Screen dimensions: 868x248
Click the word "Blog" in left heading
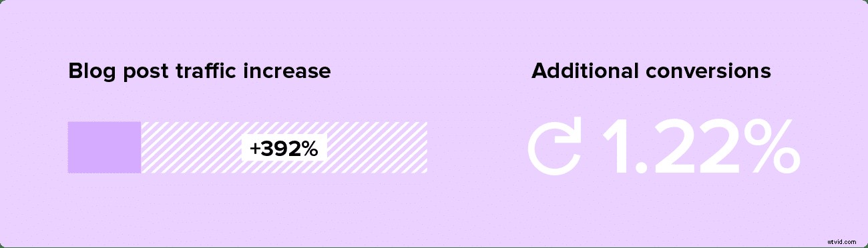[x=90, y=71]
